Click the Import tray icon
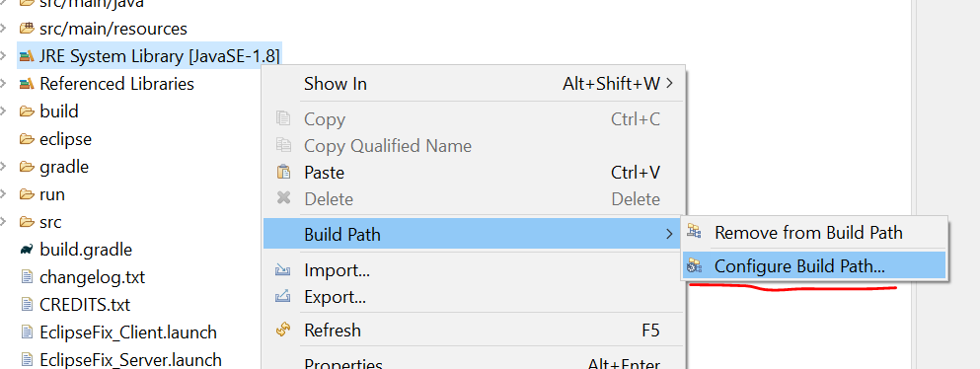This screenshot has height=369, width=980. [x=284, y=270]
